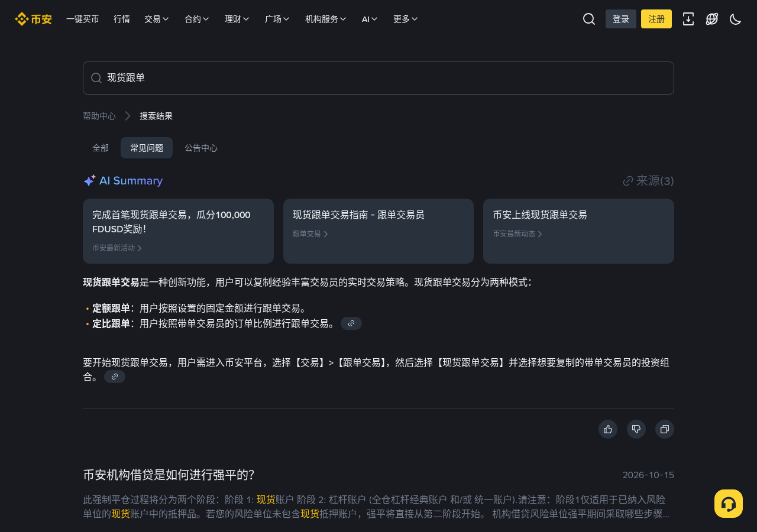Toggle dark mode moon icon
The width and height of the screenshot is (757, 532).
736,19
